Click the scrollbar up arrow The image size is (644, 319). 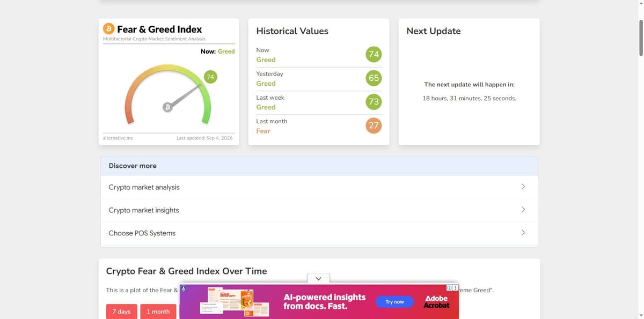pyautogui.click(x=641, y=3)
